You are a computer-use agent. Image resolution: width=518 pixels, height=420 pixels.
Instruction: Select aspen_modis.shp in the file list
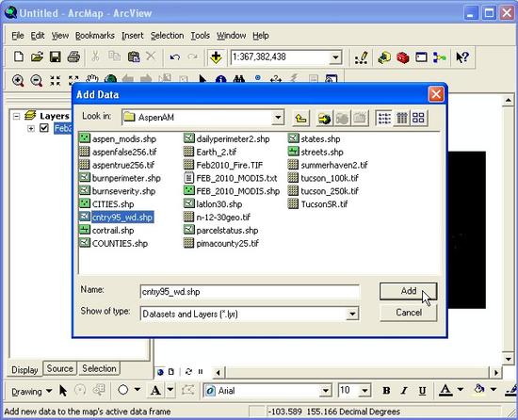click(118, 138)
